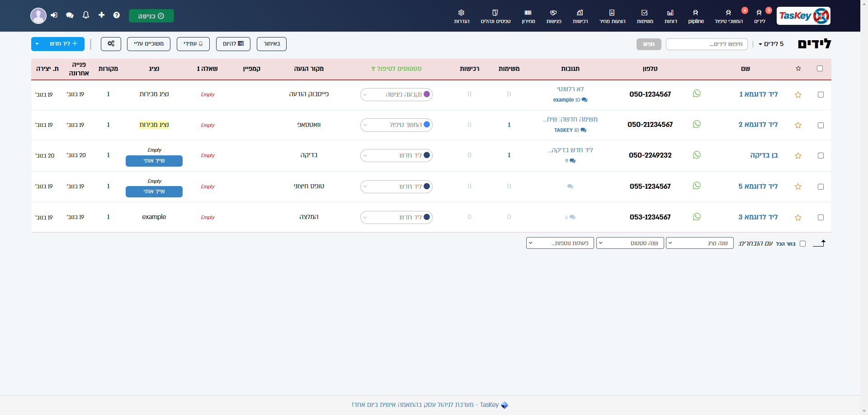This screenshot has width=868, height=415.
Task: Open notifications bell in top bar
Action: point(86,15)
